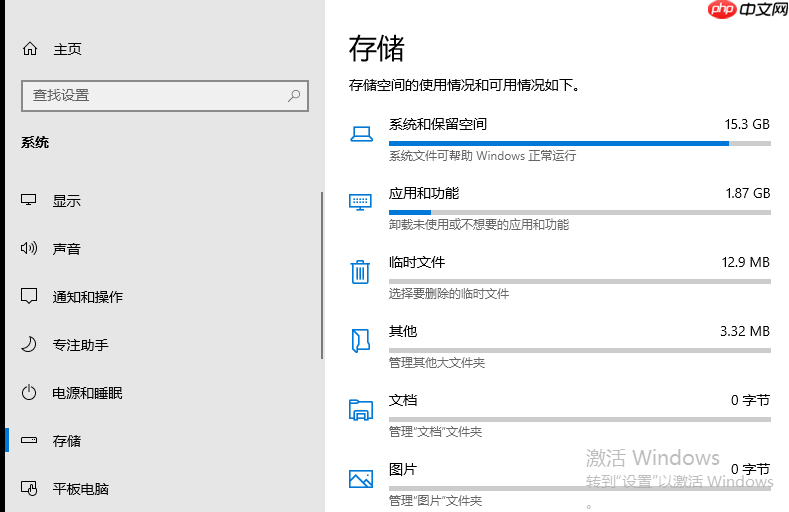Click the 1.87 GB size value
Image resolution: width=789 pixels, height=512 pixels.
pos(747,193)
